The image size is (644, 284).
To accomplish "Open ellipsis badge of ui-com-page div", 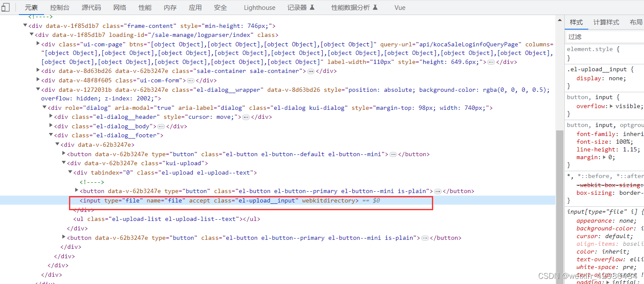I will (x=491, y=62).
